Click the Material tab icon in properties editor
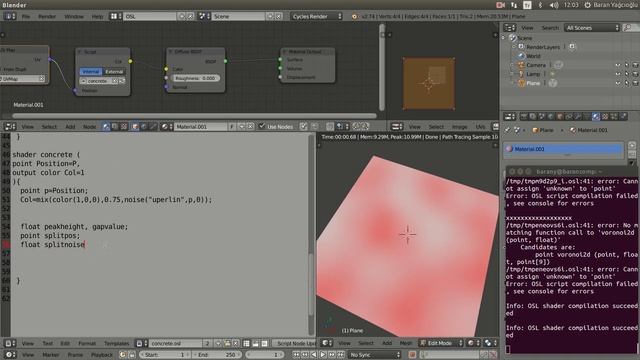Image resolution: width=640 pixels, height=360 pixels. 596,117
